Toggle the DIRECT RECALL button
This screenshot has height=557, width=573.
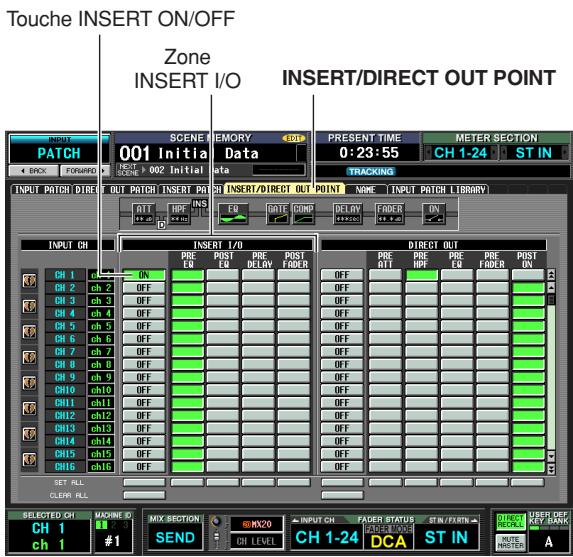(511, 522)
